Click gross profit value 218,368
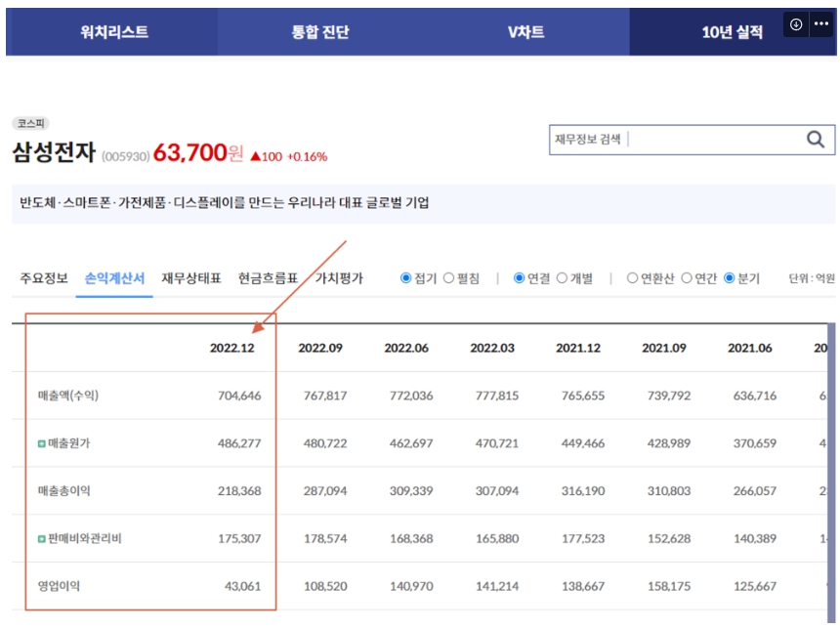The height and width of the screenshot is (628, 840). pyautogui.click(x=239, y=491)
